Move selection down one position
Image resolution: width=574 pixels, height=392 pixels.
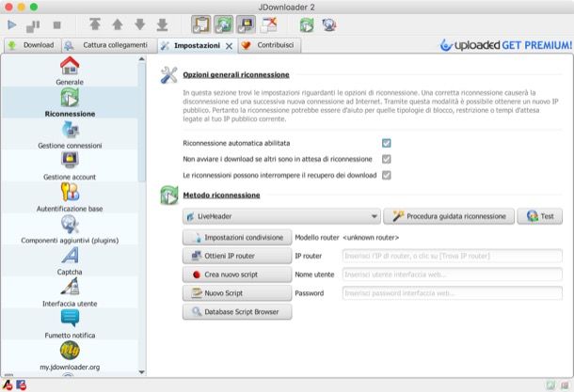(x=140, y=24)
